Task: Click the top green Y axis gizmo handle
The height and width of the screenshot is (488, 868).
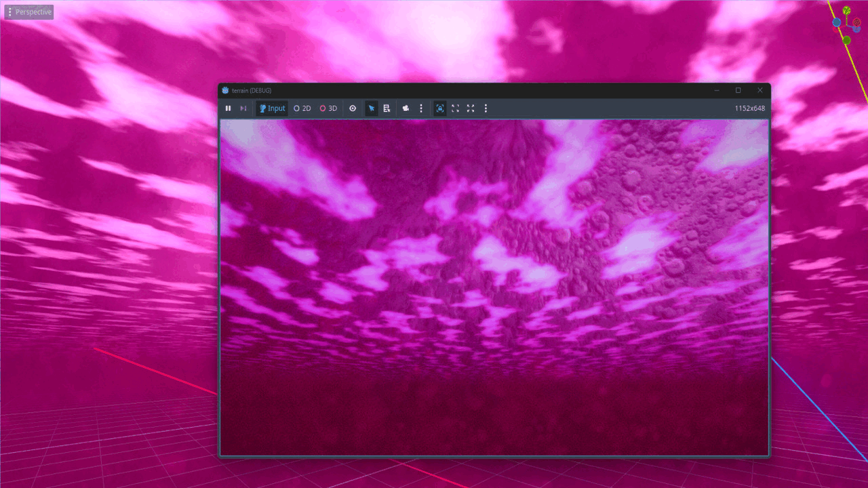Action: pos(846,10)
